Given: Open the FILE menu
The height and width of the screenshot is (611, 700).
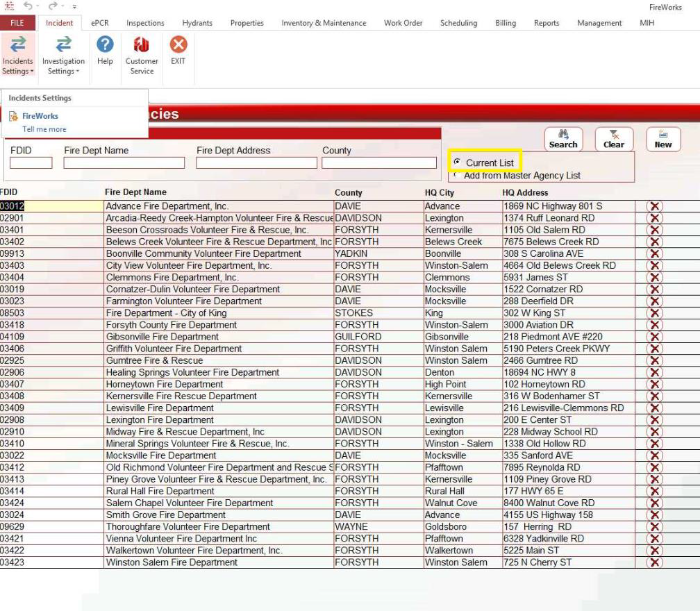Looking at the screenshot, I should click(x=17, y=23).
